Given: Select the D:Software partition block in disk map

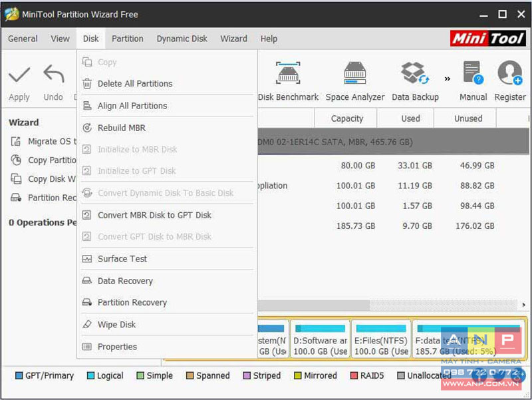Looking at the screenshot, I should [x=320, y=339].
